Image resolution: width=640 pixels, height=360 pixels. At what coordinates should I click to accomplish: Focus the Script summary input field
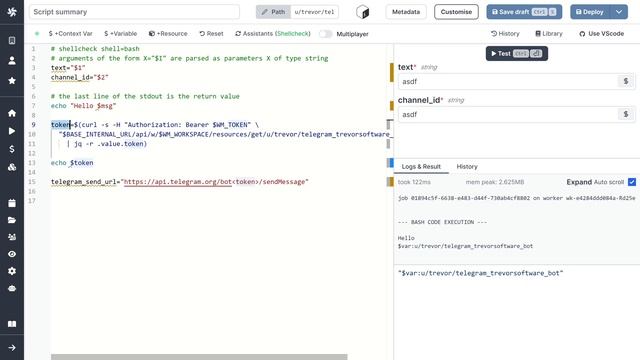tap(134, 12)
